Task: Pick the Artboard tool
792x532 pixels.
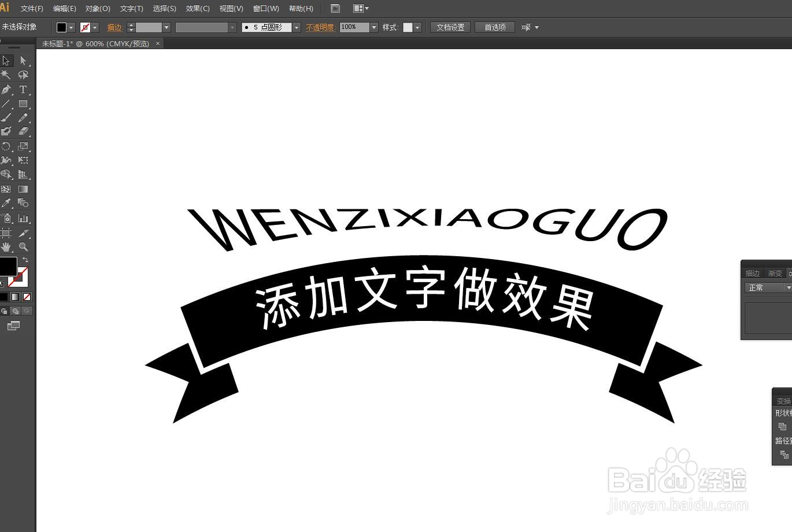Action: click(x=6, y=233)
